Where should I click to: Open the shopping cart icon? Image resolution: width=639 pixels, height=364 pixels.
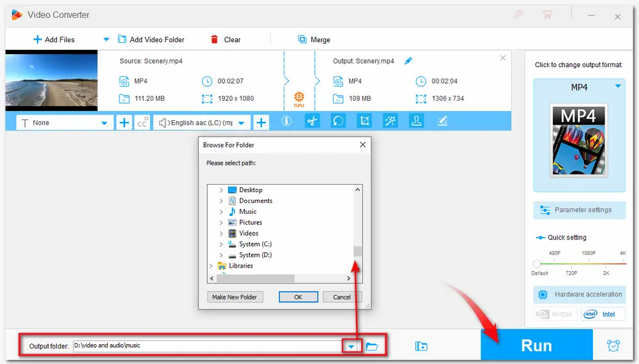(x=548, y=15)
